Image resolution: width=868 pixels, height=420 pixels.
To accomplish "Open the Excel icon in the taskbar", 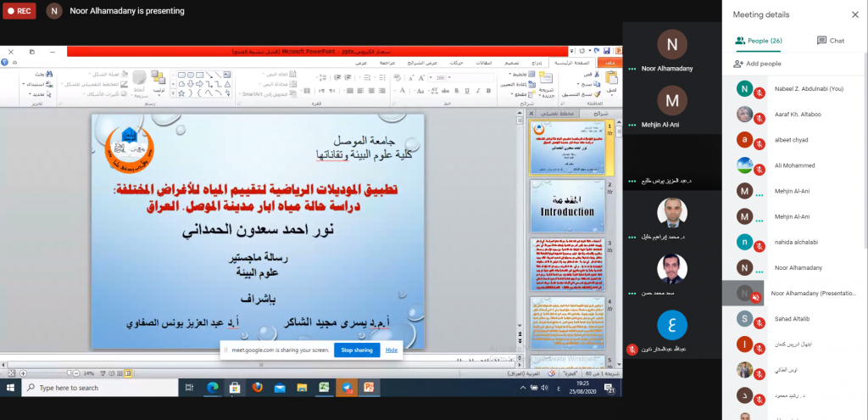I will coord(324,388).
